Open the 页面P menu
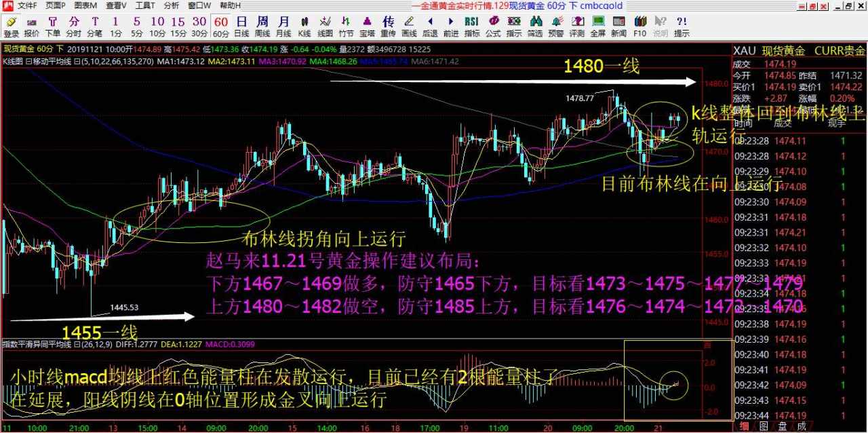This screenshot has height=433, width=868. (56, 5)
